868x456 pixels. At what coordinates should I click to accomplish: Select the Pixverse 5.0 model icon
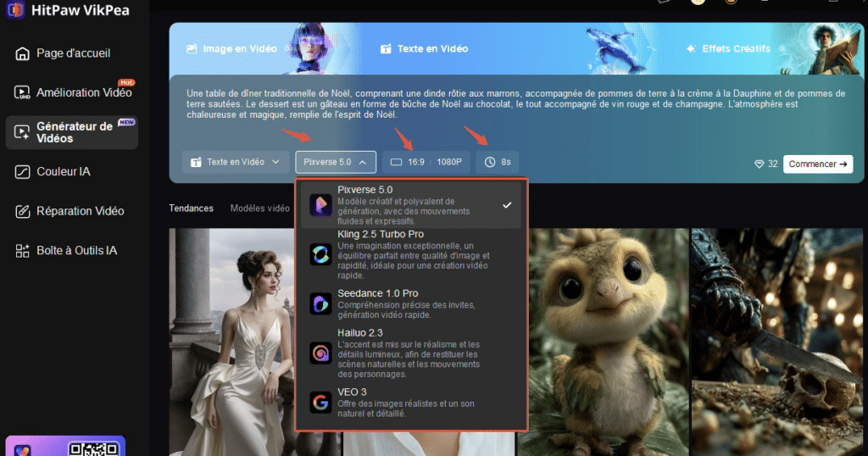click(320, 205)
